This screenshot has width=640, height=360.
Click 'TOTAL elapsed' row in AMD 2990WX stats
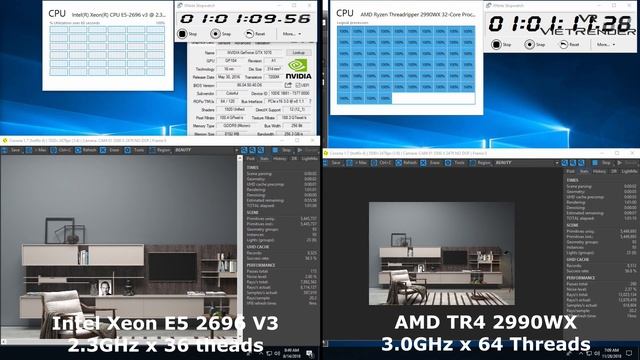(x=601, y=218)
